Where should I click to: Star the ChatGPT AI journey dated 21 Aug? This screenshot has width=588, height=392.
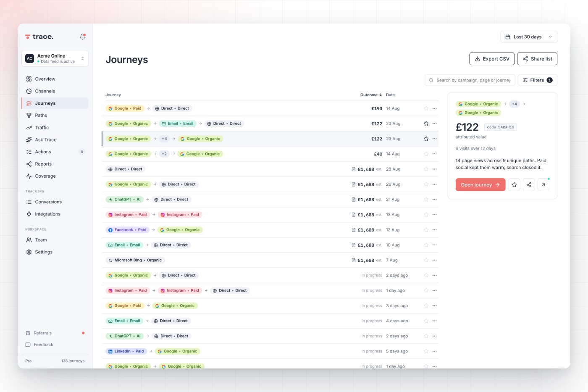[x=426, y=200]
